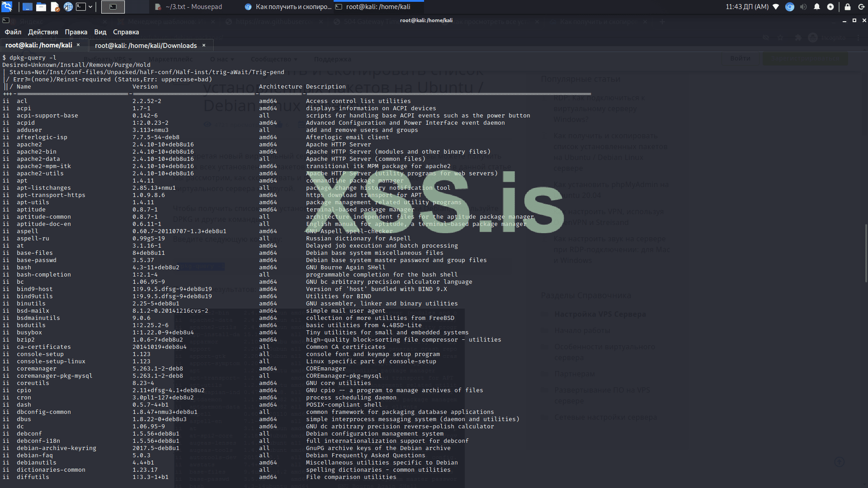Open the text editor launcher icon

click(55, 7)
